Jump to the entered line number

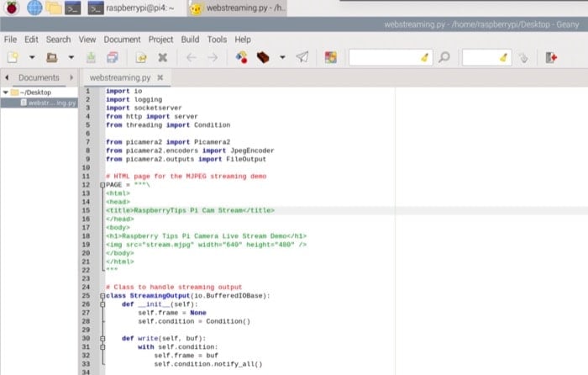523,57
